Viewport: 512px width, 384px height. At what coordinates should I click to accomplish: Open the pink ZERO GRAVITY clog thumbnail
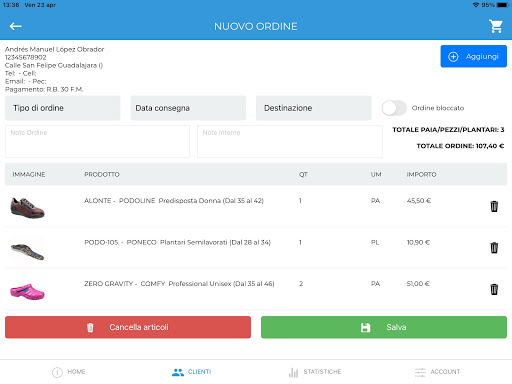point(27,292)
